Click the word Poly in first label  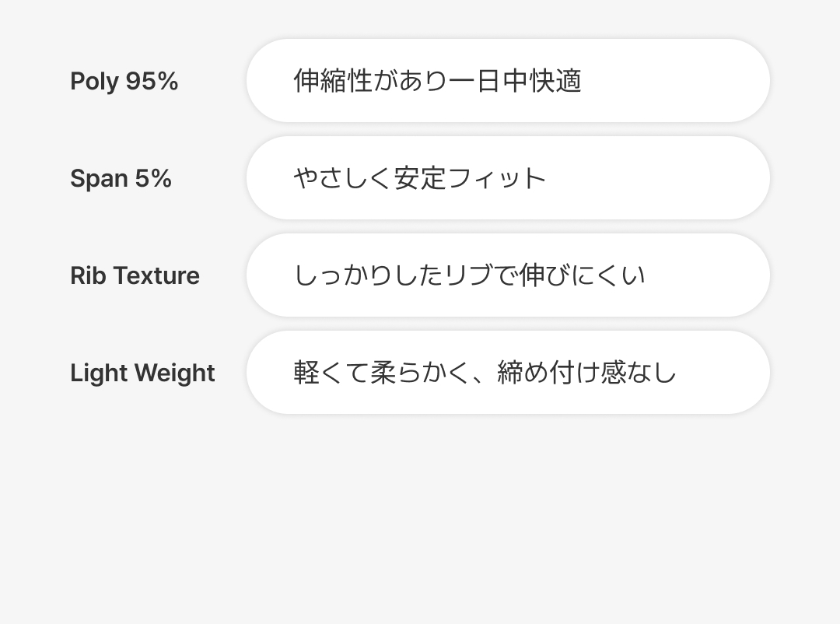pyautogui.click(x=94, y=82)
